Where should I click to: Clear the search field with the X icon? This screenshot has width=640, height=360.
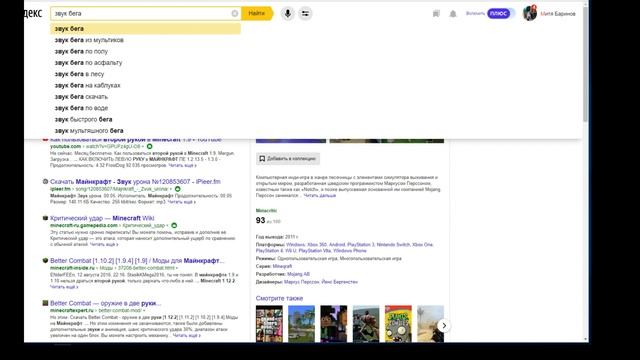(235, 13)
